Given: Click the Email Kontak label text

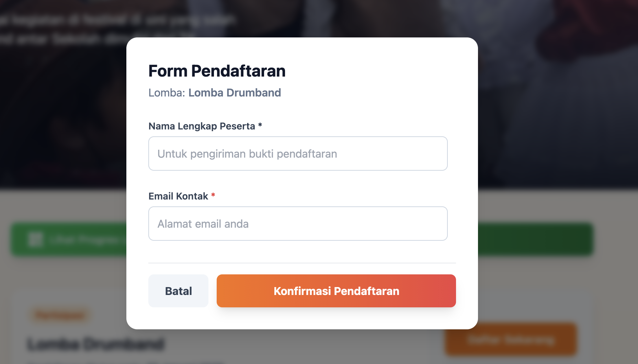Looking at the screenshot, I should (178, 196).
